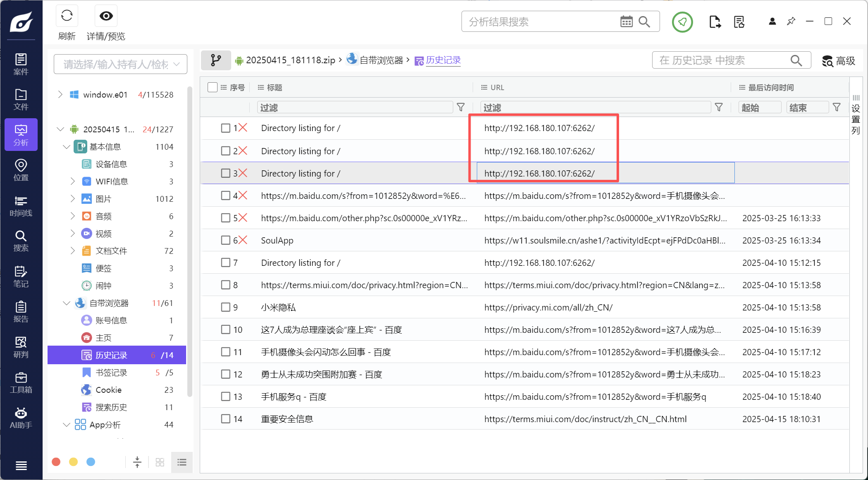Image resolution: width=868 pixels, height=480 pixels.
Task: Click the URL column filter funnel icon
Action: tap(719, 107)
